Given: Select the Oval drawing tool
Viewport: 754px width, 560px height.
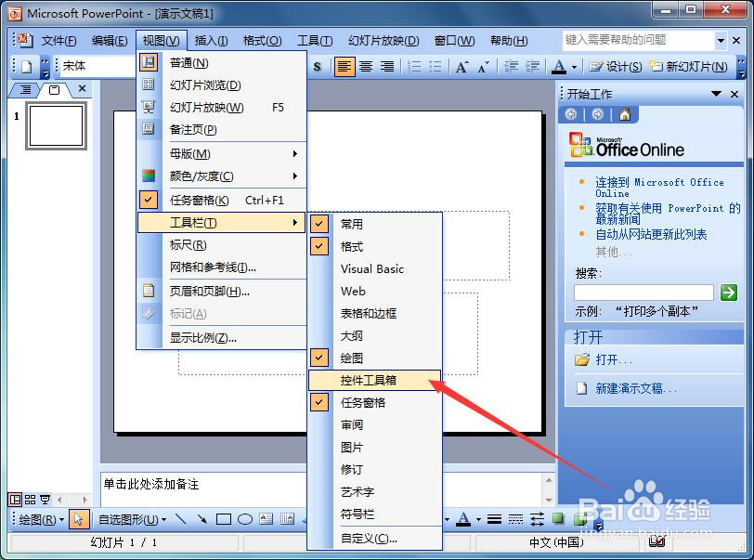Looking at the screenshot, I should click(245, 519).
